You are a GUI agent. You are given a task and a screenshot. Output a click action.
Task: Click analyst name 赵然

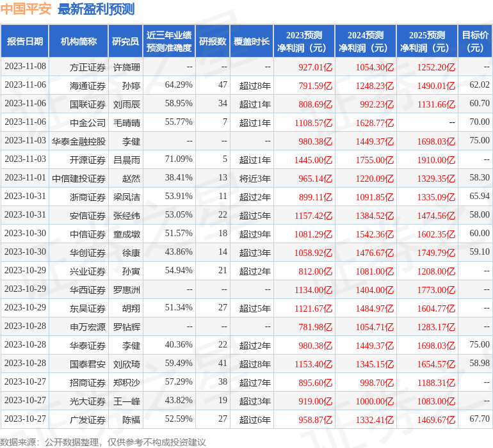[x=131, y=179]
